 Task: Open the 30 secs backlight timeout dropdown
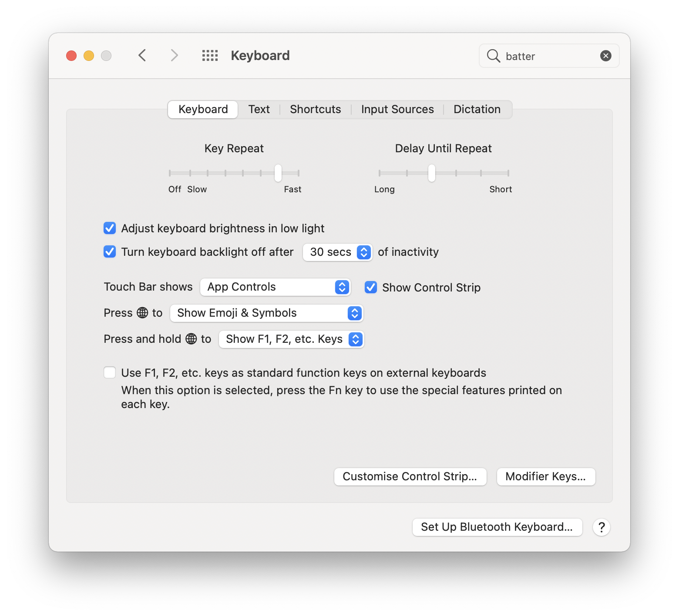point(337,252)
